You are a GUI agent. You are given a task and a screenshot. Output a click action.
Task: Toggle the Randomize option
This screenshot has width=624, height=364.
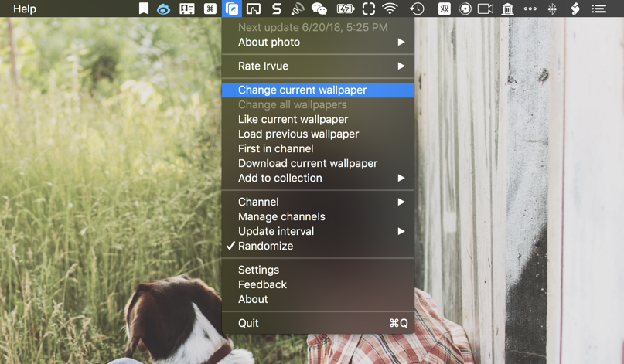click(265, 246)
